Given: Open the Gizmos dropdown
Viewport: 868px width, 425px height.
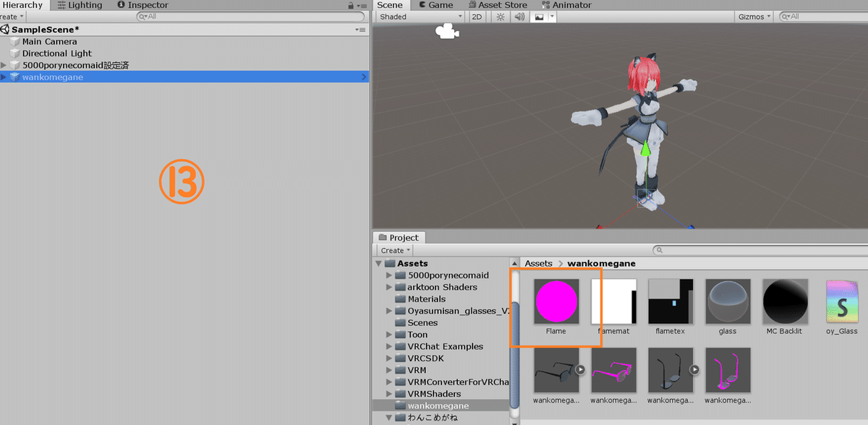Looking at the screenshot, I should point(754,17).
